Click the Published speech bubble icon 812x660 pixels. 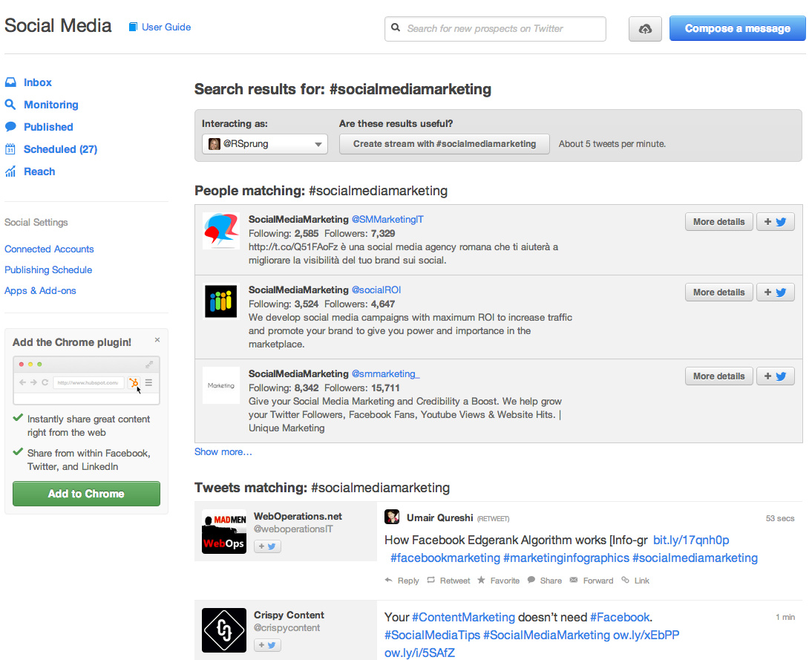click(10, 127)
